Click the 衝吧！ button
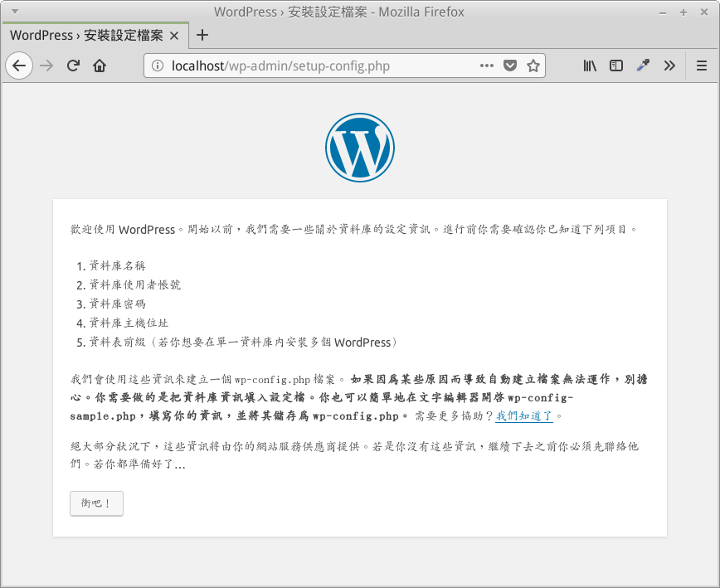This screenshot has width=720, height=588. tap(96, 503)
